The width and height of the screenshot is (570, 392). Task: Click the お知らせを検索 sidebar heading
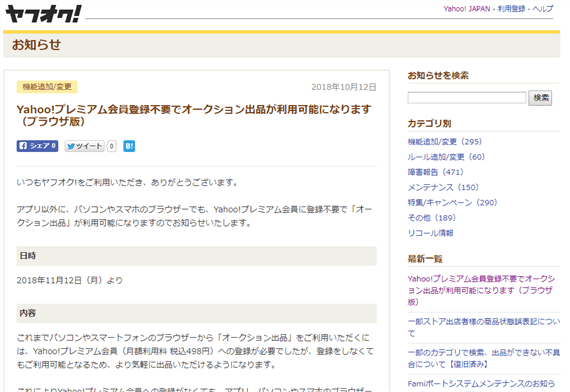[x=438, y=75]
